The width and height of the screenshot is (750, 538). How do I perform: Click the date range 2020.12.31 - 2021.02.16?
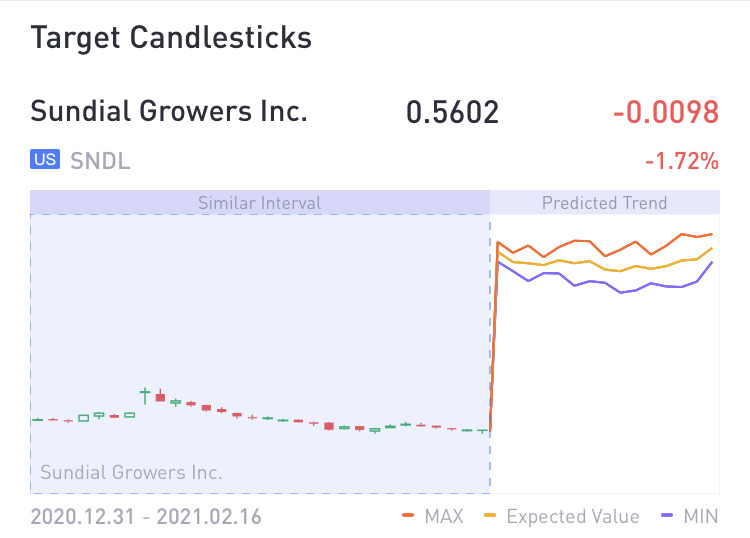146,516
